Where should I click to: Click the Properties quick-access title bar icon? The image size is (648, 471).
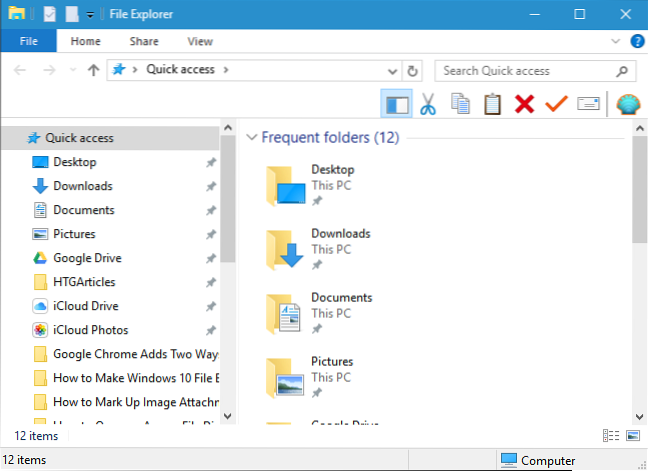(50, 14)
